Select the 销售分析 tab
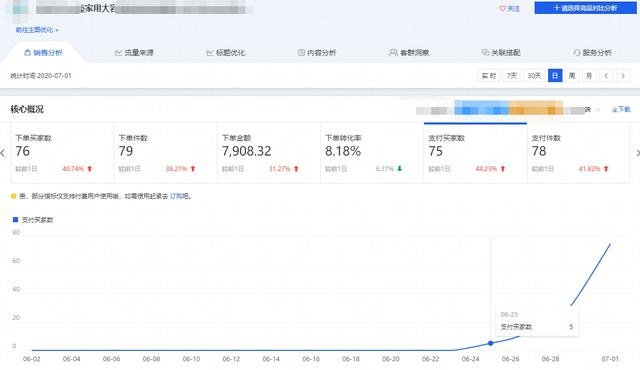Viewport: 640px width, 370px height. point(43,53)
